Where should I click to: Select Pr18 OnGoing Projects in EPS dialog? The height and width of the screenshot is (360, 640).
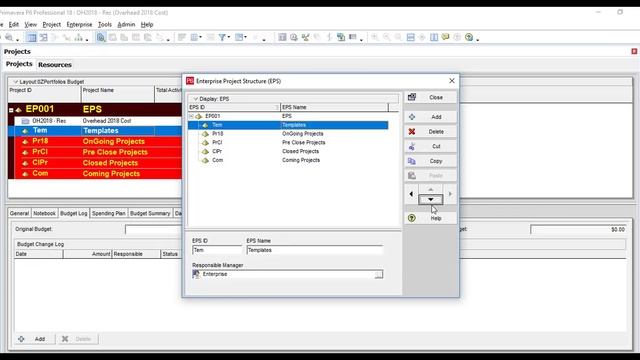(288, 134)
